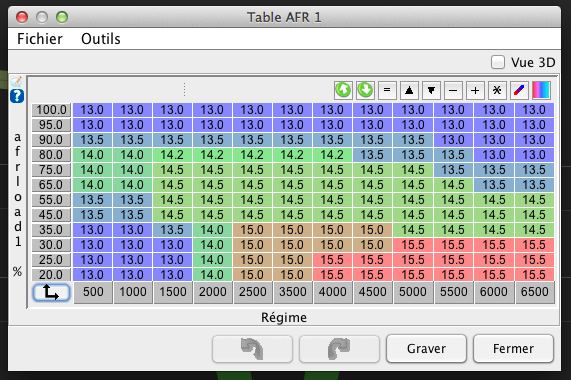Image resolution: width=571 pixels, height=380 pixels.
Task: Click cell at 20.0 load, 6500 RPM
Action: point(534,275)
